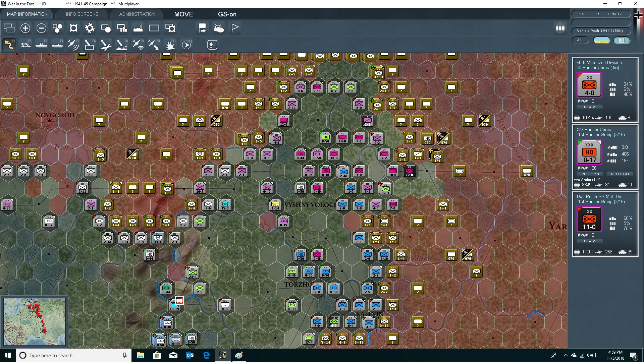Set REFIT OFF for XIV Panzer Corps

620,174
